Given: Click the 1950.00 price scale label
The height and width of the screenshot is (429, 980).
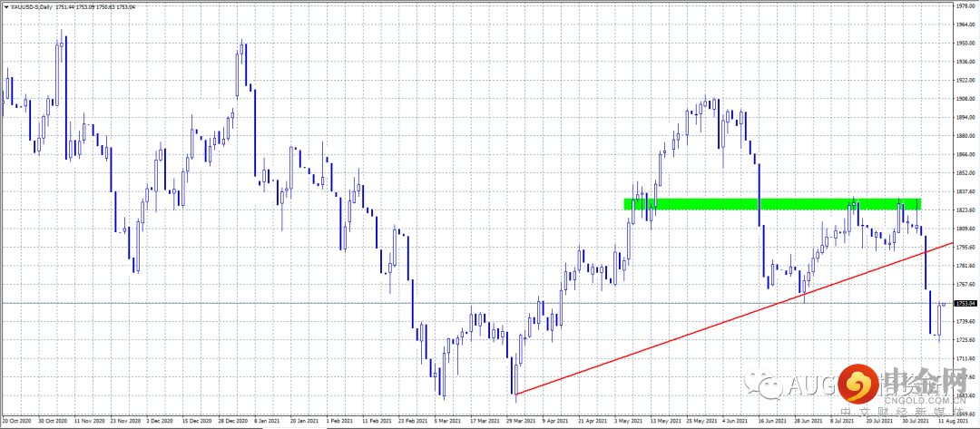Looking at the screenshot, I should pyautogui.click(x=966, y=44).
